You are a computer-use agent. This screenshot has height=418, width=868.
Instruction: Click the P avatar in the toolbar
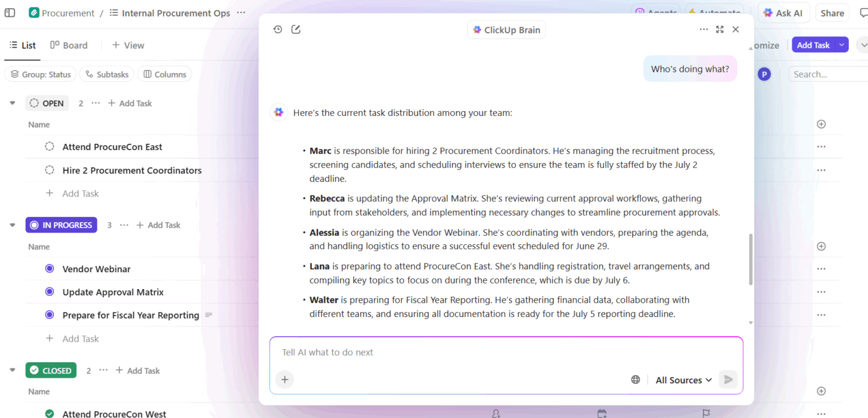point(764,74)
